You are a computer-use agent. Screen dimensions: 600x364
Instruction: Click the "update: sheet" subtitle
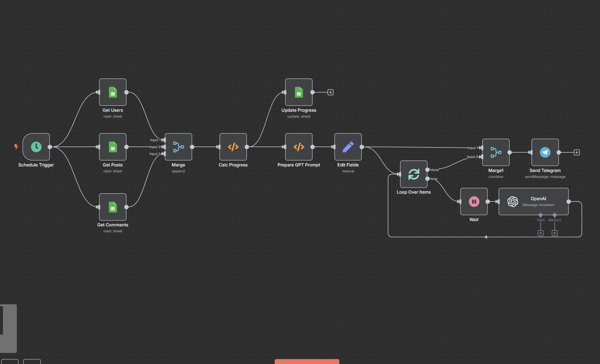(x=299, y=117)
